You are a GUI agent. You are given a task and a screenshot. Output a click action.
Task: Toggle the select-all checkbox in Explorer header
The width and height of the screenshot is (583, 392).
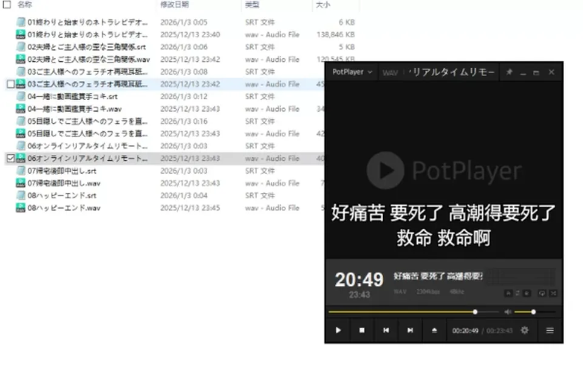coord(7,4)
